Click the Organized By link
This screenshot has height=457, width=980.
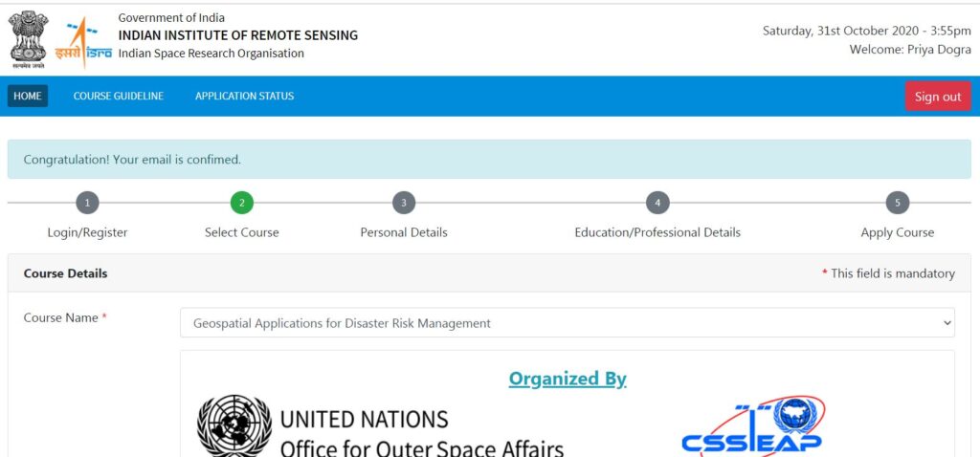pos(567,379)
